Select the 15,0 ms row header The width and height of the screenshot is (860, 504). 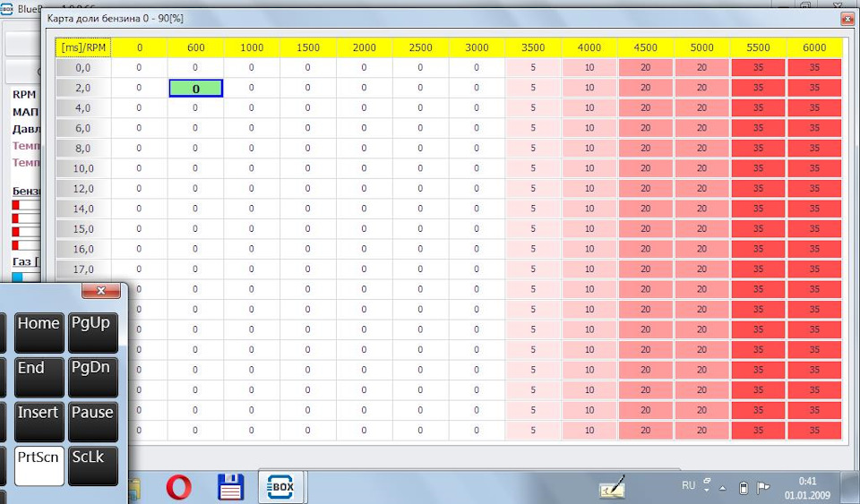click(x=83, y=229)
